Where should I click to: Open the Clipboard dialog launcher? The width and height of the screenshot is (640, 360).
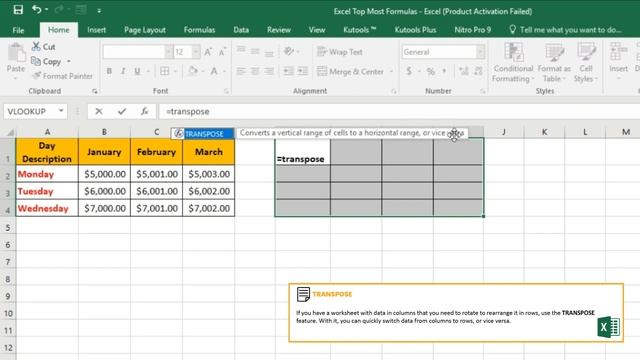coord(95,91)
